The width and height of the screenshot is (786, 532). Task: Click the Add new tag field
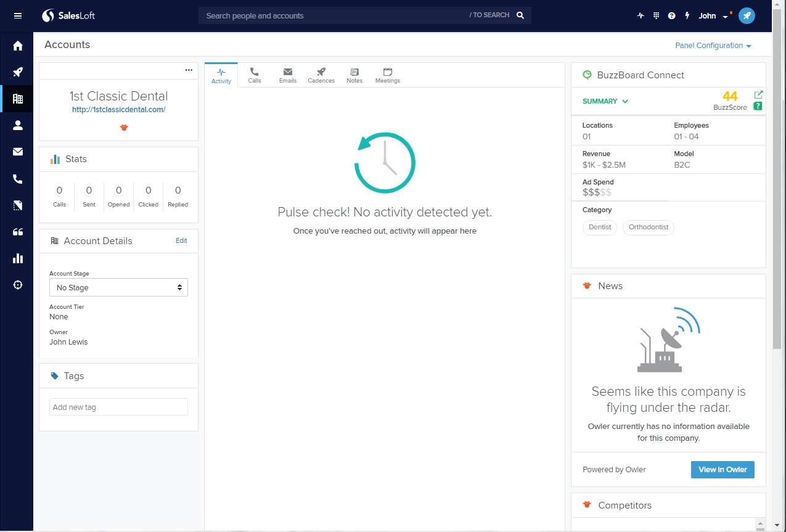(118, 407)
